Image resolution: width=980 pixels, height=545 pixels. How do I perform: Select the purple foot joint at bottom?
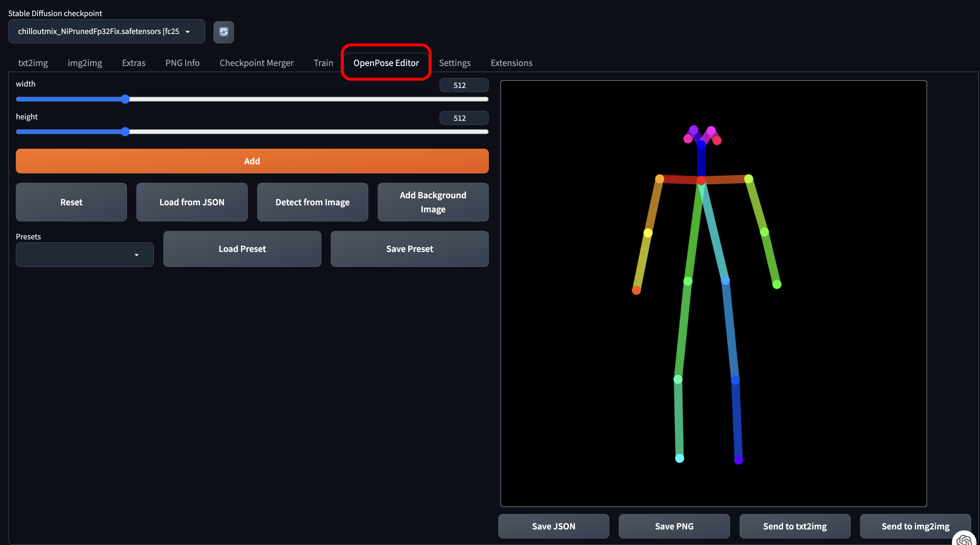[x=738, y=460]
